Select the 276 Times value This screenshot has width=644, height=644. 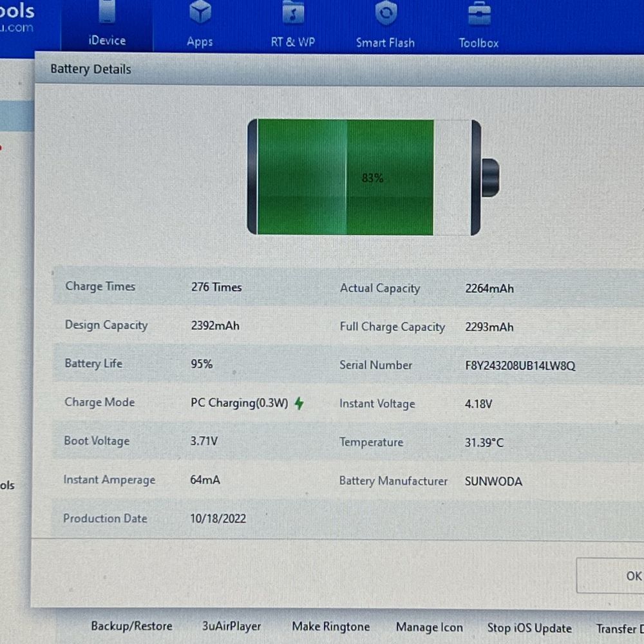click(x=216, y=287)
